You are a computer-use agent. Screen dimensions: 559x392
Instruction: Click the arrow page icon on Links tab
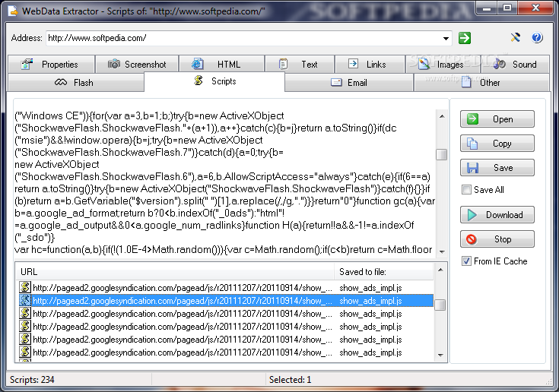pyautogui.click(x=353, y=64)
